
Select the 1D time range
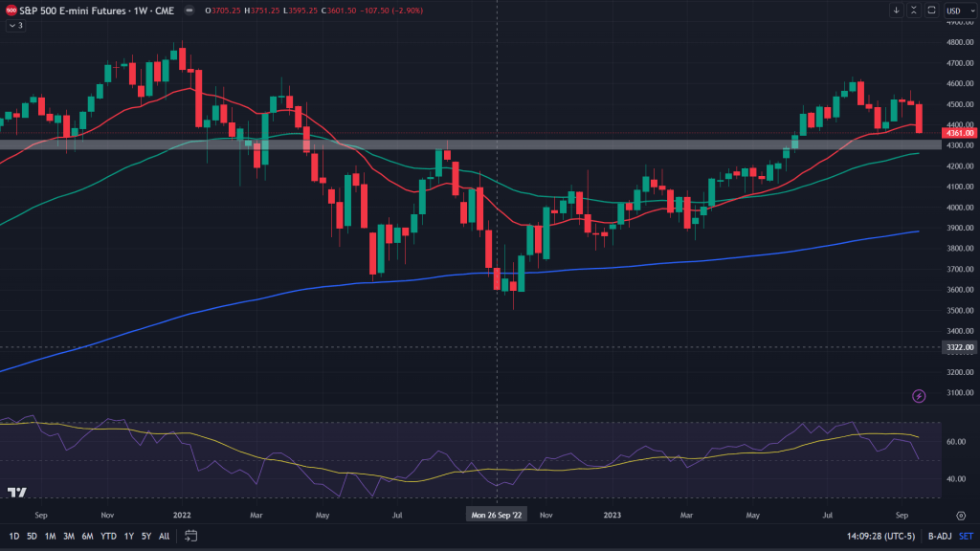[x=13, y=536]
